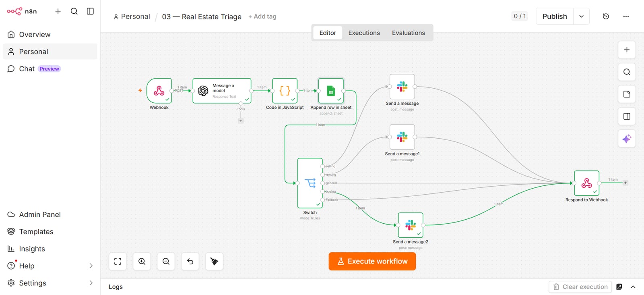The height and width of the screenshot is (295, 644).
Task: Select the Switch node
Action: [310, 183]
